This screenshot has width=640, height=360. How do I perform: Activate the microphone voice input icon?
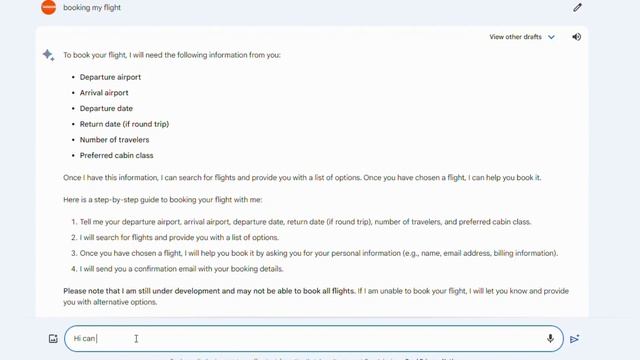[550, 338]
